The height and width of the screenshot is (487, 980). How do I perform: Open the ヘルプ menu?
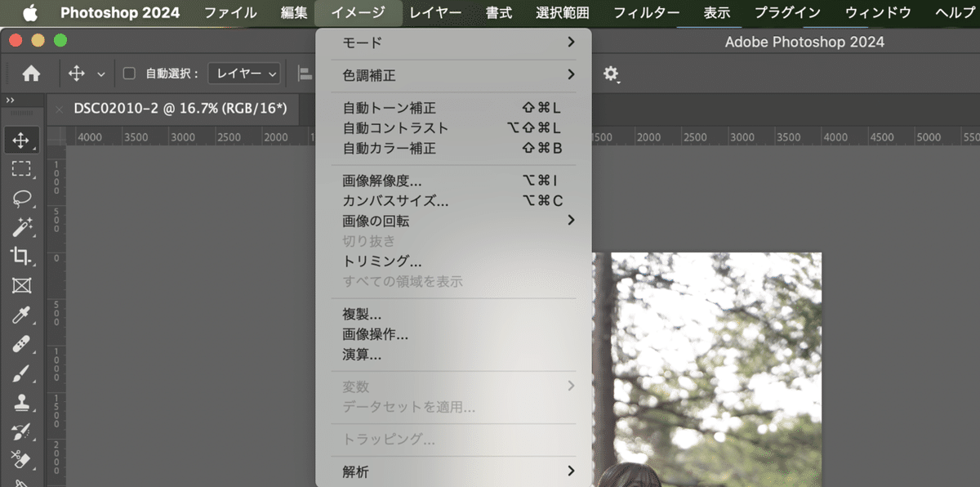pos(955,12)
